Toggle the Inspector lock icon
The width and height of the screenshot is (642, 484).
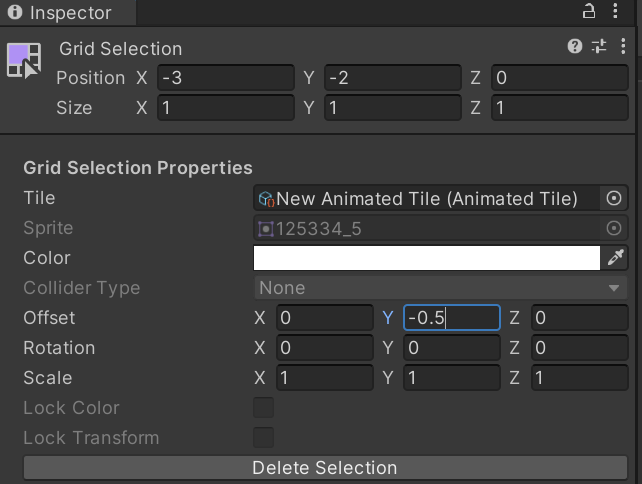pos(588,12)
